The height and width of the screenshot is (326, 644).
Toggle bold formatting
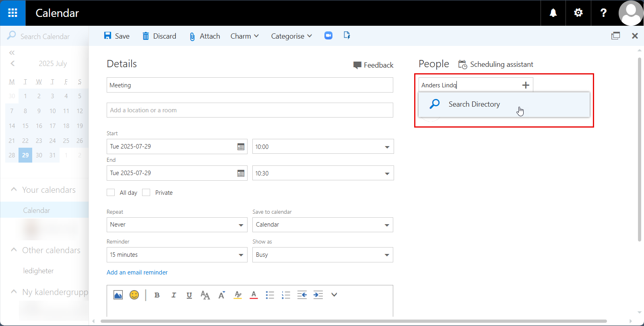pyautogui.click(x=157, y=295)
